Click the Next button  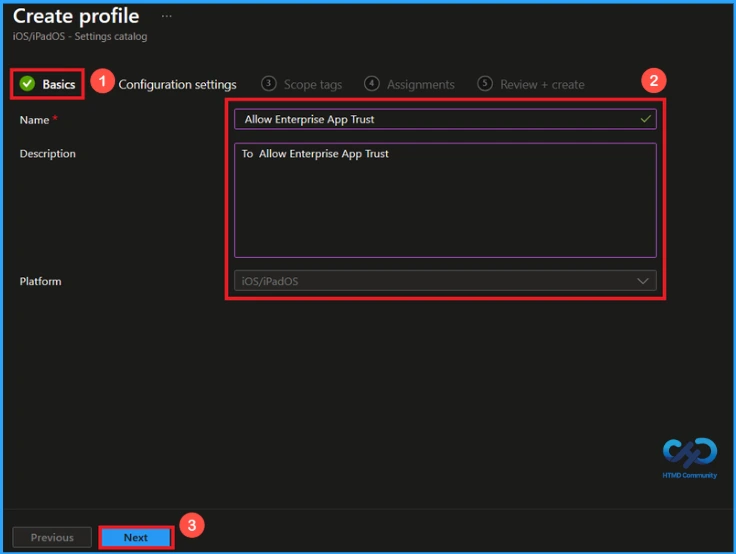point(136,538)
